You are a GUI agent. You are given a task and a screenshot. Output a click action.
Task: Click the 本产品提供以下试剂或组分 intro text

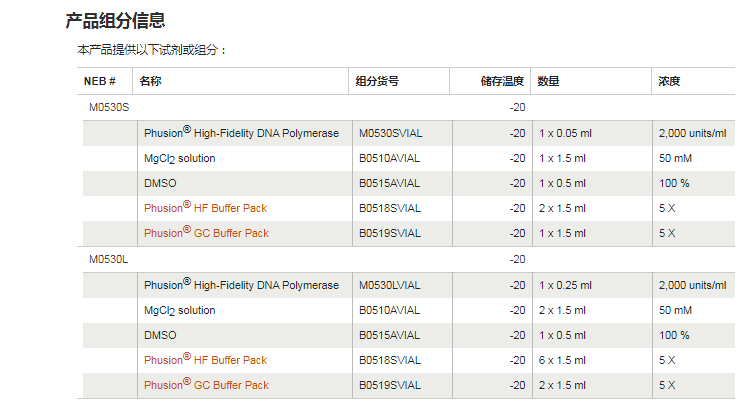(x=152, y=50)
